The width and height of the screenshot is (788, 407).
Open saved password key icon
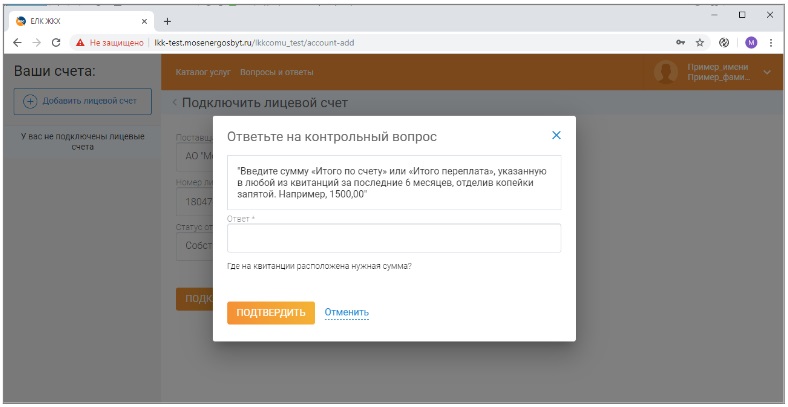680,43
